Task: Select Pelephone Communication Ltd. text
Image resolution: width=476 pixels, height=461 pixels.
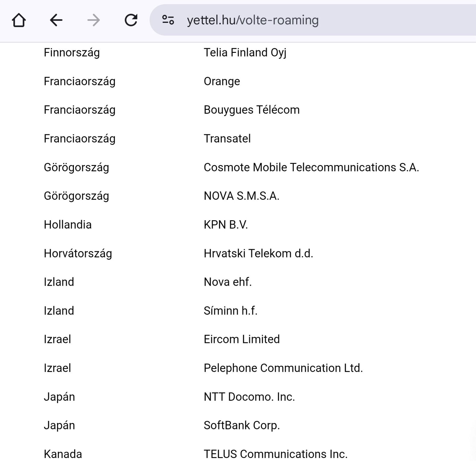Action: click(x=283, y=368)
